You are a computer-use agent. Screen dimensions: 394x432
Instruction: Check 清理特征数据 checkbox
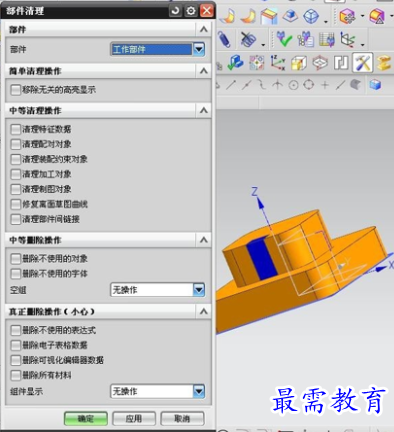click(15, 129)
